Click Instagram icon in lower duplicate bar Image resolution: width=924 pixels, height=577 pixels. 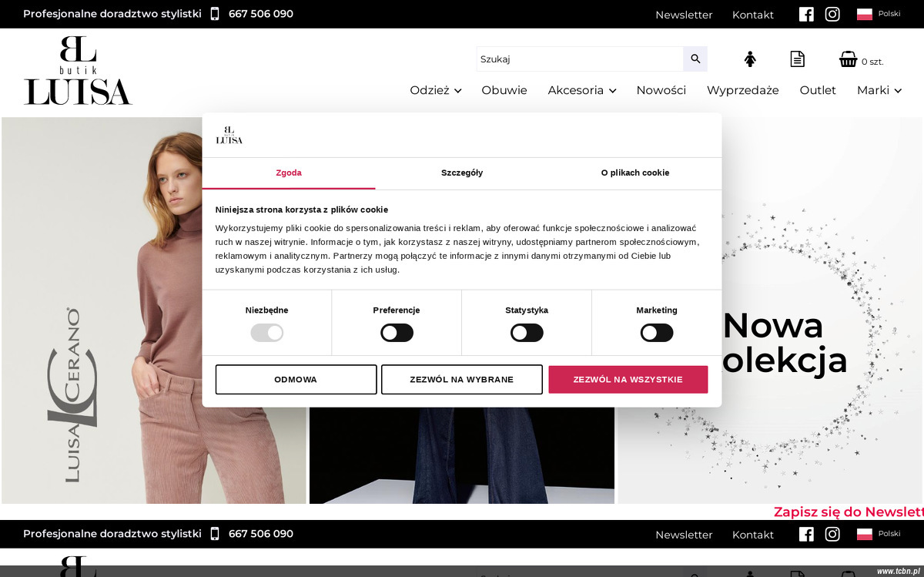(x=832, y=534)
